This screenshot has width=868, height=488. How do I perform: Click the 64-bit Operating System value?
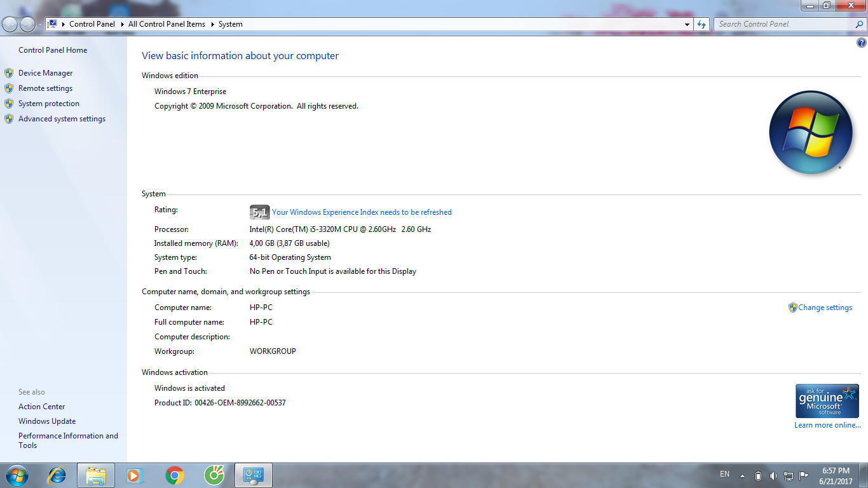290,257
